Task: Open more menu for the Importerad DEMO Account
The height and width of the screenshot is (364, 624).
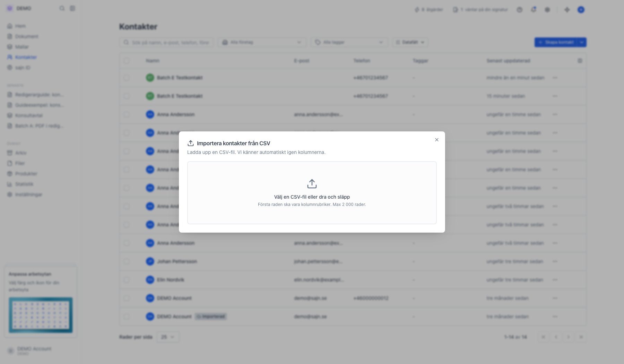Action: coord(555,317)
